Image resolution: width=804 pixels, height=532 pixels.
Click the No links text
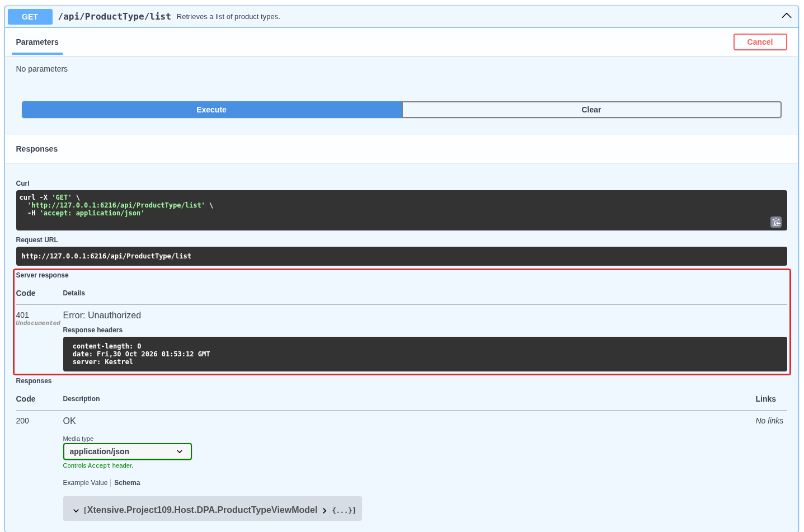click(769, 421)
